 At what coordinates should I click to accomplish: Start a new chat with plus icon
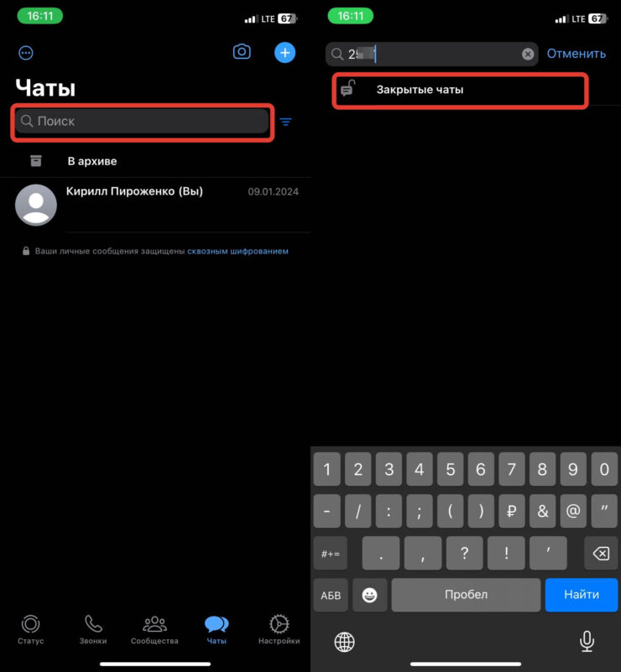point(284,53)
